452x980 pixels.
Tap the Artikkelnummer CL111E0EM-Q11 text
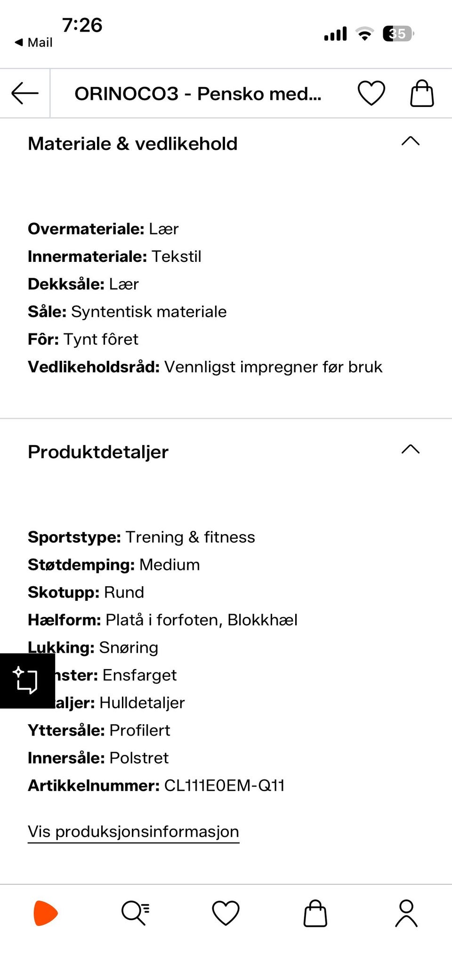[x=156, y=786]
